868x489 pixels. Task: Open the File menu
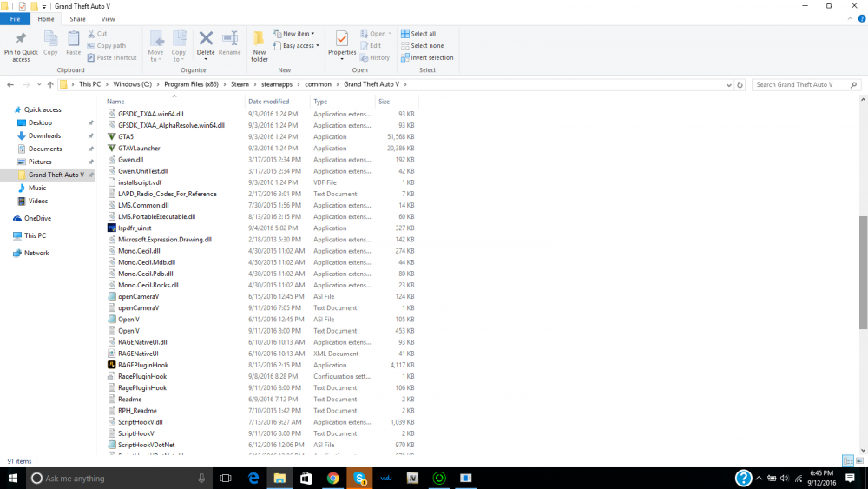pos(15,19)
